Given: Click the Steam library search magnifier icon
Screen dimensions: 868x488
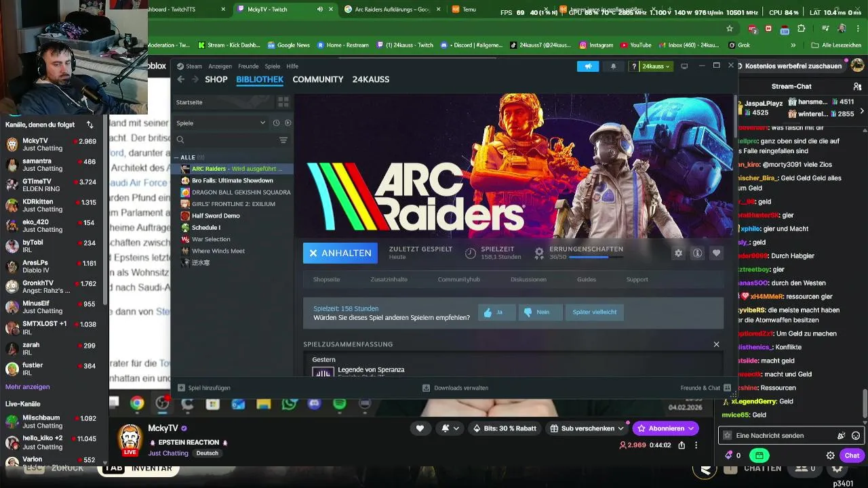Looking at the screenshot, I should point(180,140).
